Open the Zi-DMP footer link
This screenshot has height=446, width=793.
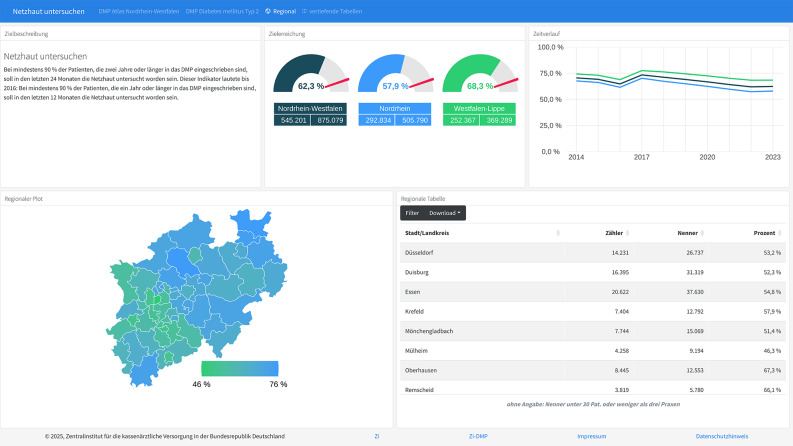click(478, 436)
